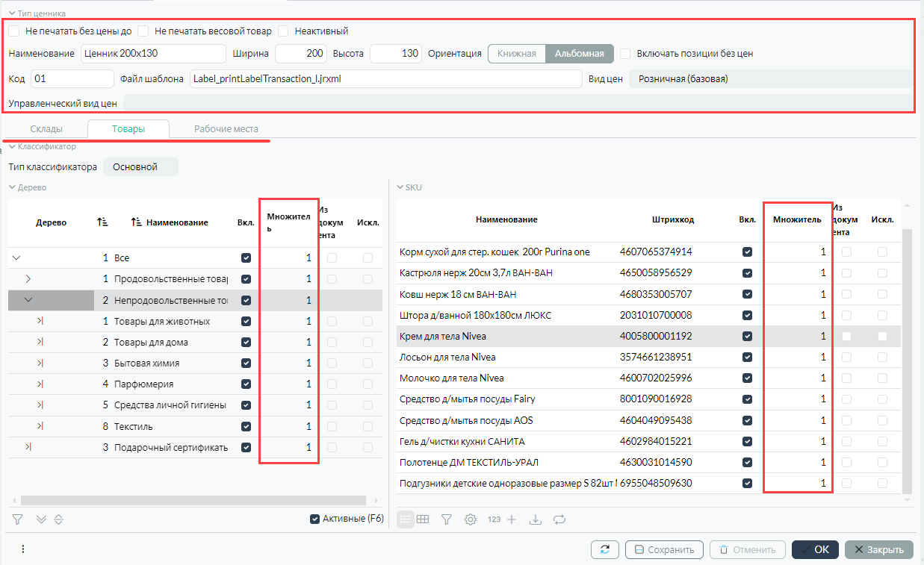Collapse the Классификатор section

point(12,147)
